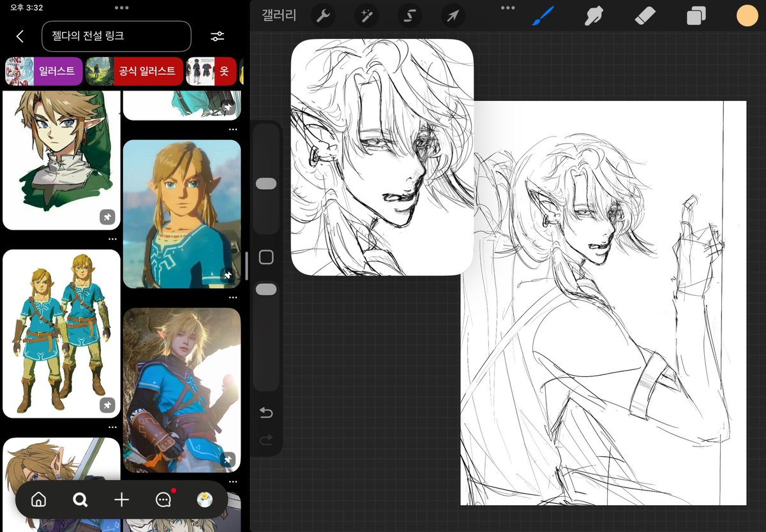
Task: Open more options dots under close-up Link pin
Action: click(x=233, y=297)
